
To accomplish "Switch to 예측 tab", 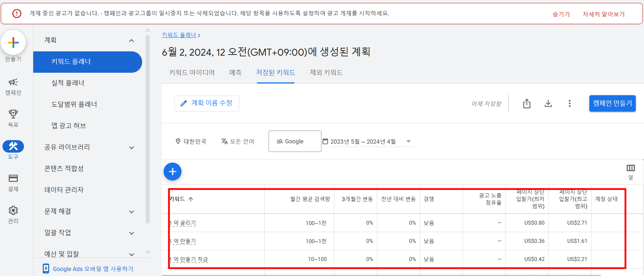I will (x=235, y=72).
